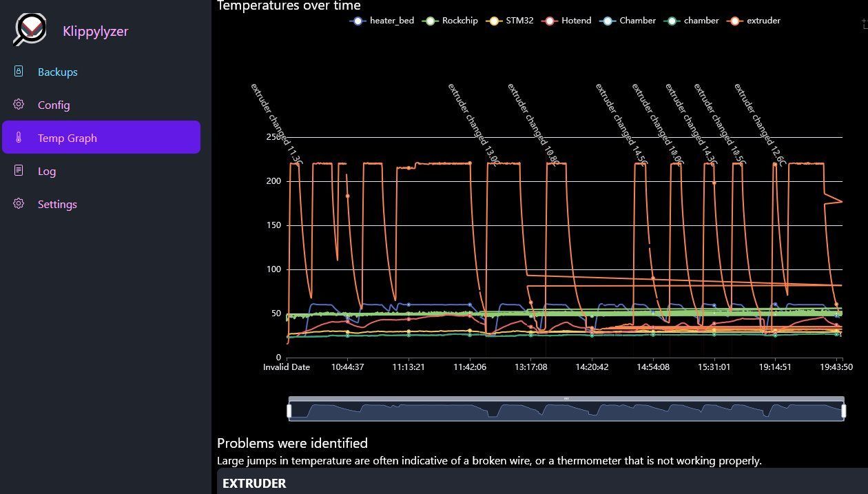This screenshot has height=494, width=868.
Task: Click the 200 y-axis value
Action: coord(274,181)
